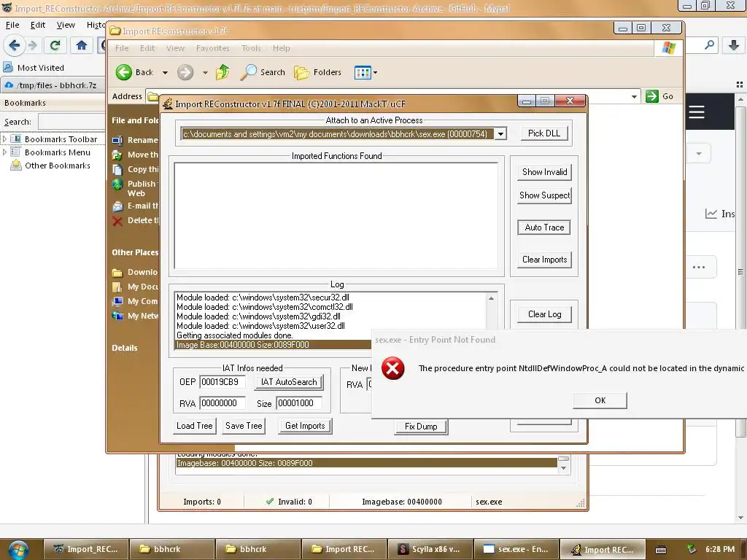The height and width of the screenshot is (560, 747).
Task: Click Get Imports button
Action: coord(305,426)
